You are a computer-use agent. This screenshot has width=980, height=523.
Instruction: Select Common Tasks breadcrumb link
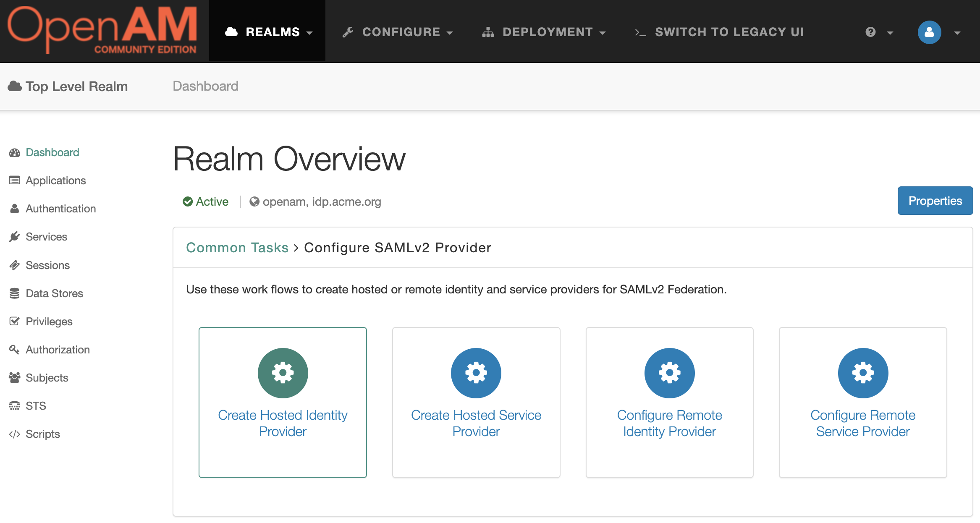point(236,247)
